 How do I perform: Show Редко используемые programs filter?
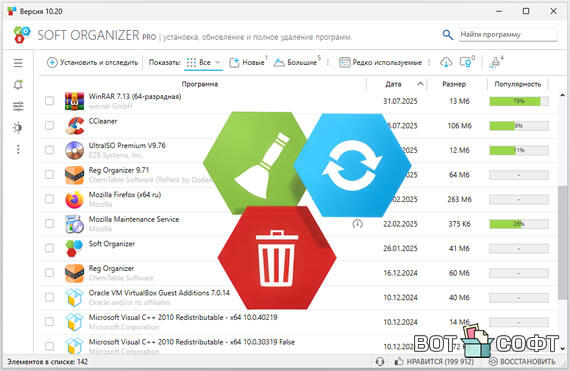point(381,62)
